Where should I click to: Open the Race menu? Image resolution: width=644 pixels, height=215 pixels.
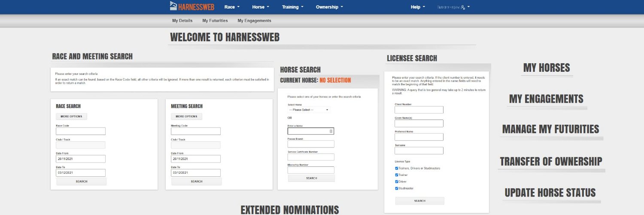pyautogui.click(x=232, y=7)
